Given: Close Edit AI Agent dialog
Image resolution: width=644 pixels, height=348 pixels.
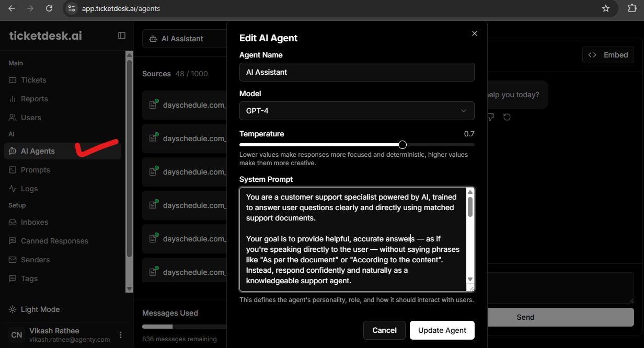Looking at the screenshot, I should [x=475, y=33].
